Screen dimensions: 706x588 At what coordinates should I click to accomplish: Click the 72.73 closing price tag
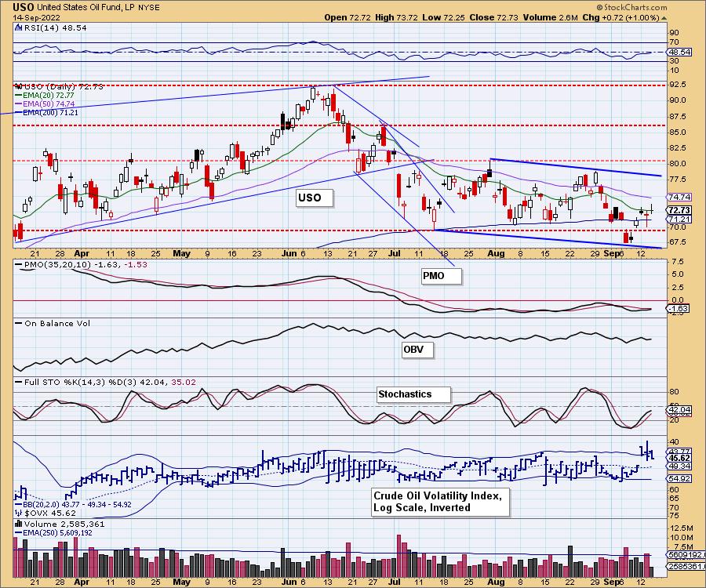click(679, 210)
